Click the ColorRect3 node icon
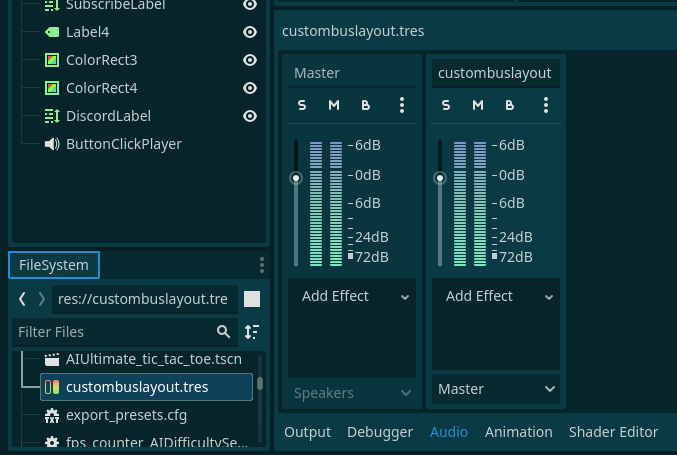Viewport: 677px width, 455px height. (x=52, y=60)
